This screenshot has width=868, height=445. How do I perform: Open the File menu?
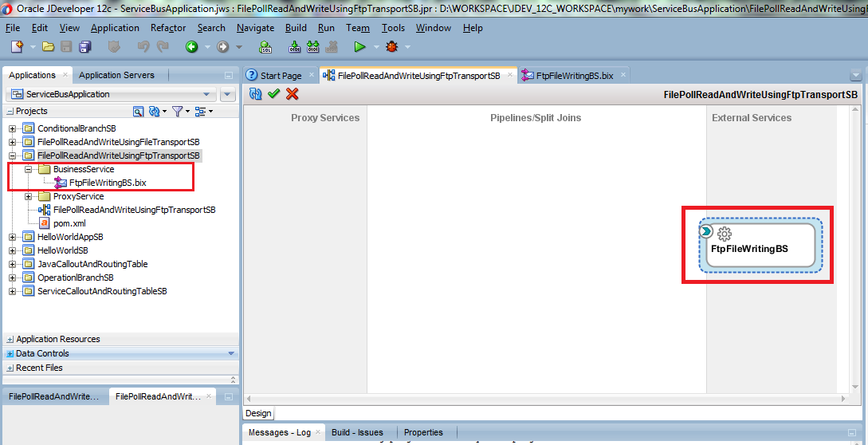click(x=13, y=28)
